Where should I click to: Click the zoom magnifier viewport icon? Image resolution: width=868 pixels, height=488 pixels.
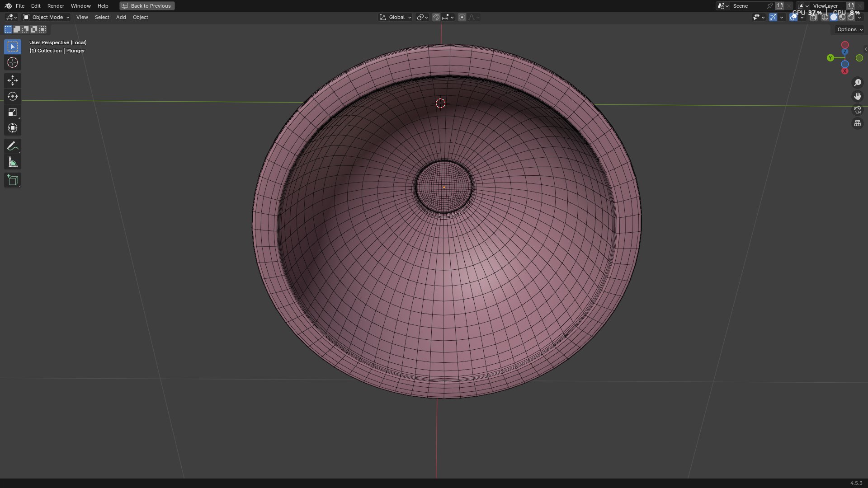tap(858, 83)
